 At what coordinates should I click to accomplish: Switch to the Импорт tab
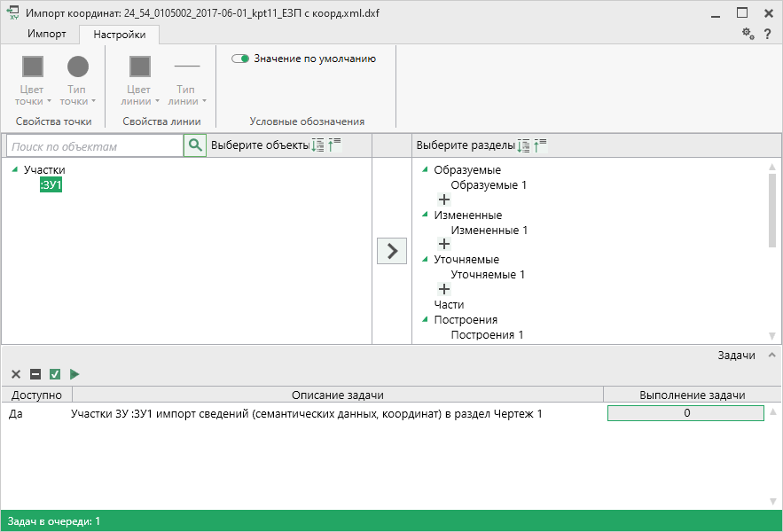pyautogui.click(x=46, y=34)
